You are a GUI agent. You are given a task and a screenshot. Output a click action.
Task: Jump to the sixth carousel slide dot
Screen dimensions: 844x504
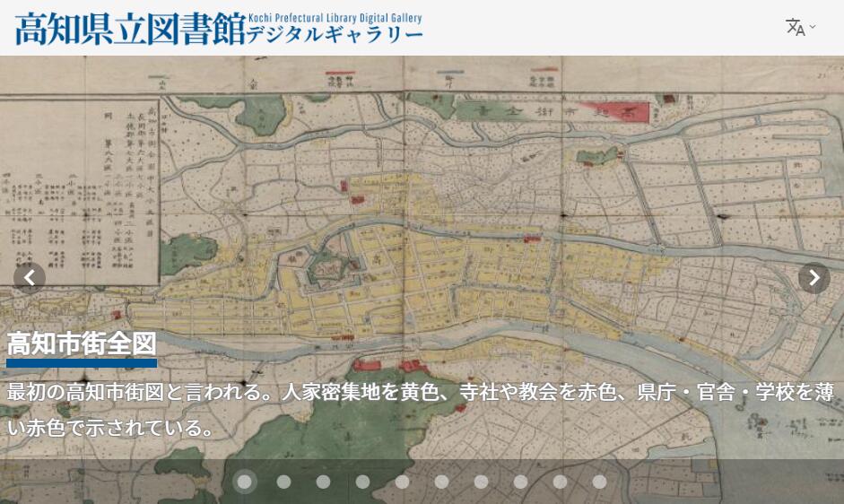[441, 482]
